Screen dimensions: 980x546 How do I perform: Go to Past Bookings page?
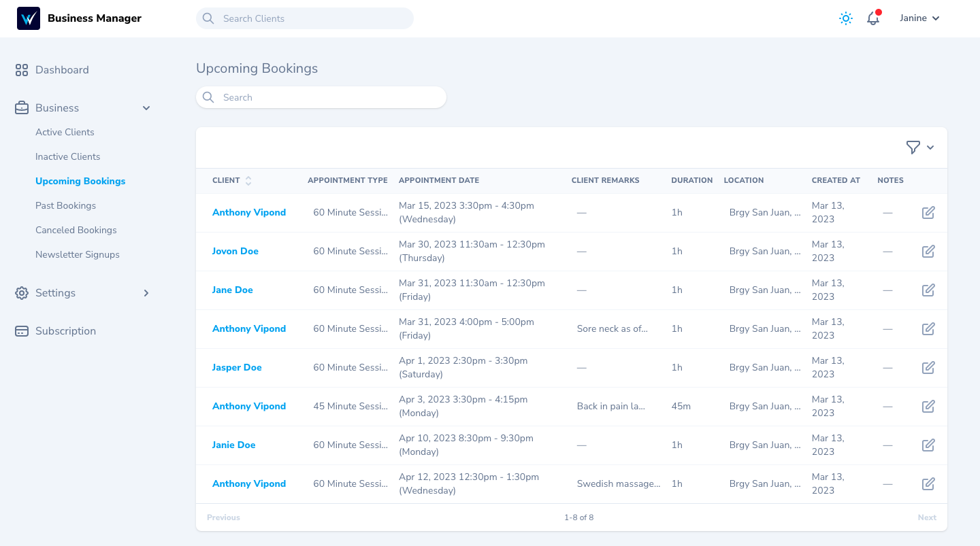(x=65, y=206)
